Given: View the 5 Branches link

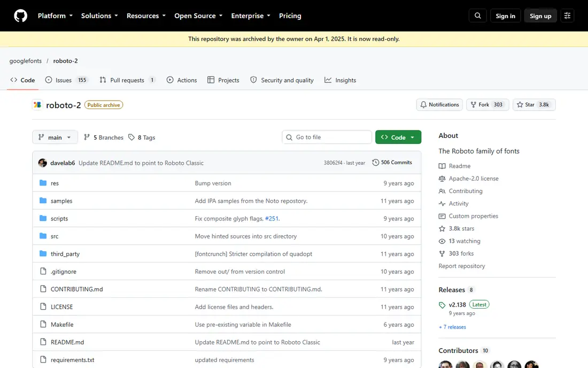Looking at the screenshot, I should click(x=104, y=137).
